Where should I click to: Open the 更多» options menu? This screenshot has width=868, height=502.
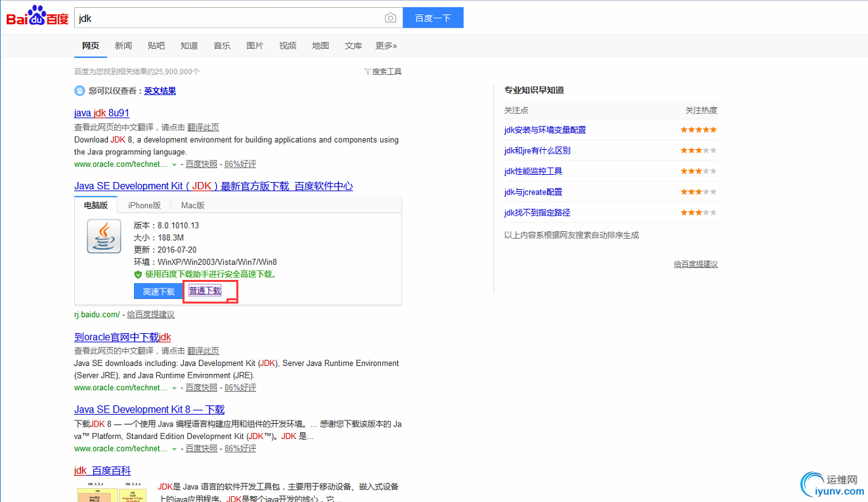pyautogui.click(x=386, y=45)
